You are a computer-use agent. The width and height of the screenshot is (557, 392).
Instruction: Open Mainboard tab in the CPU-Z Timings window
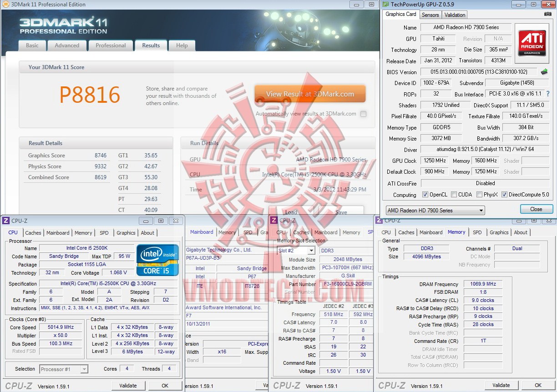point(431,232)
